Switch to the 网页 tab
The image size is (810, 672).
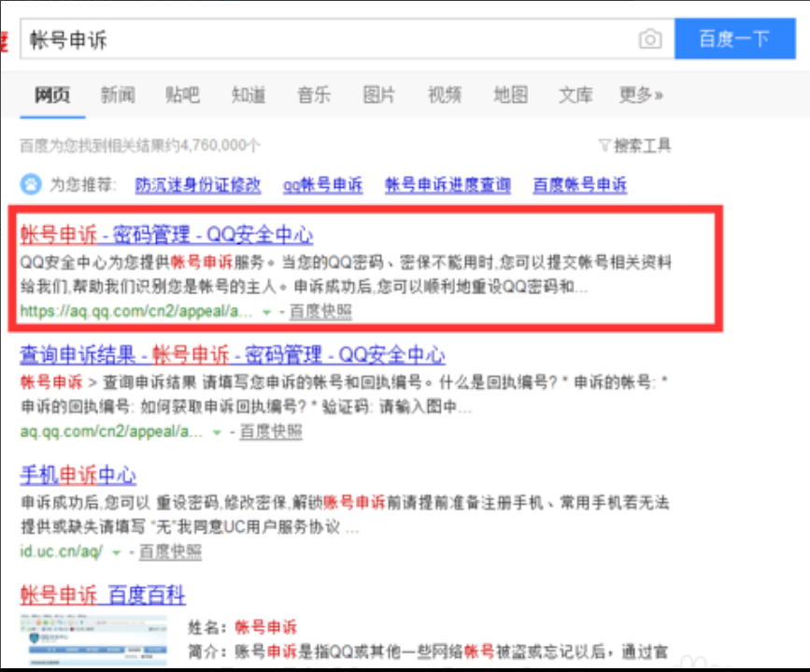[51, 95]
